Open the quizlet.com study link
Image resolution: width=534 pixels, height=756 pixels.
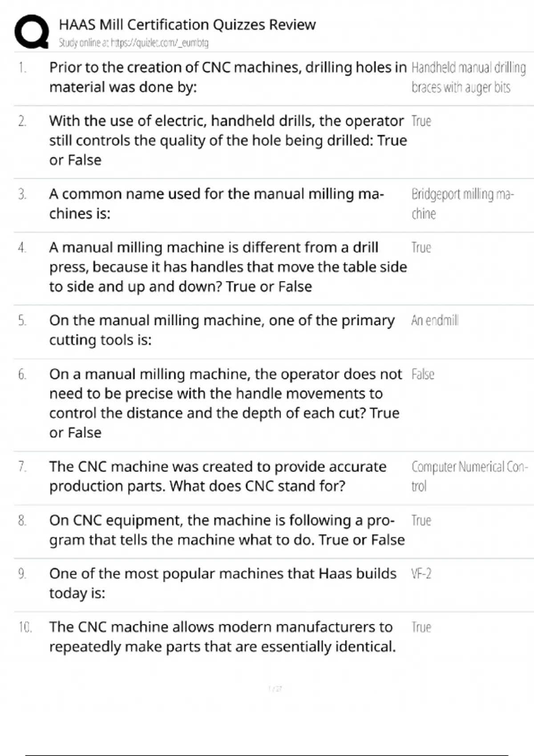(x=133, y=43)
